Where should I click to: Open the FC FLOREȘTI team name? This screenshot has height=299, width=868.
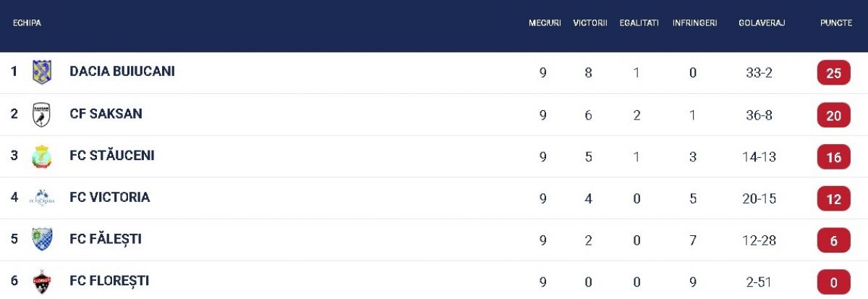[x=109, y=281]
